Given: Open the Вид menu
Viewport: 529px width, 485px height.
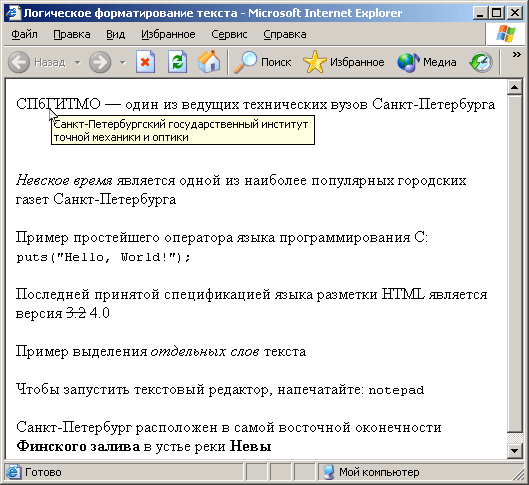Looking at the screenshot, I should (x=115, y=34).
